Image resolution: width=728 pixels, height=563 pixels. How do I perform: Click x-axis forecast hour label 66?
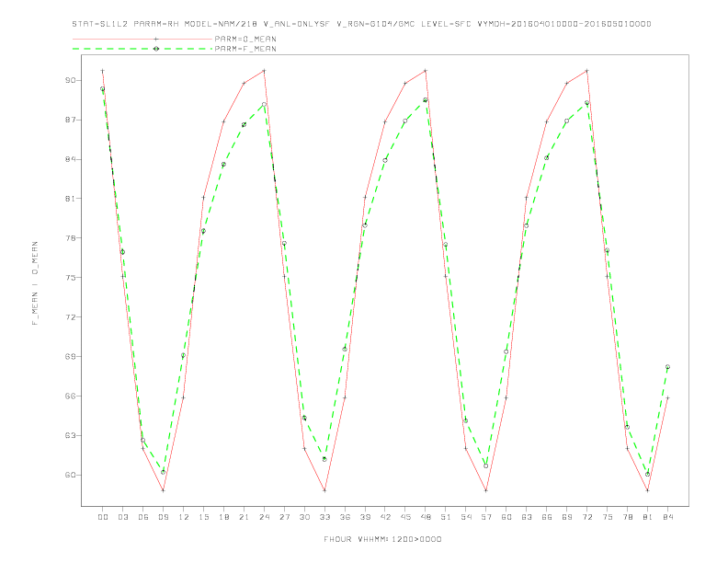click(x=547, y=517)
